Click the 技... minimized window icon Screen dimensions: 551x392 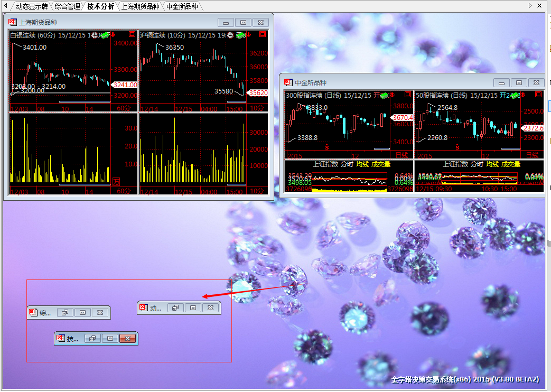click(61, 338)
